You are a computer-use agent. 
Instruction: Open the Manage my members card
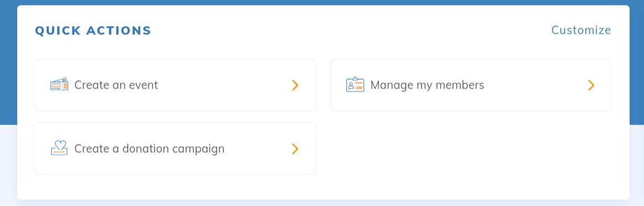tap(471, 85)
